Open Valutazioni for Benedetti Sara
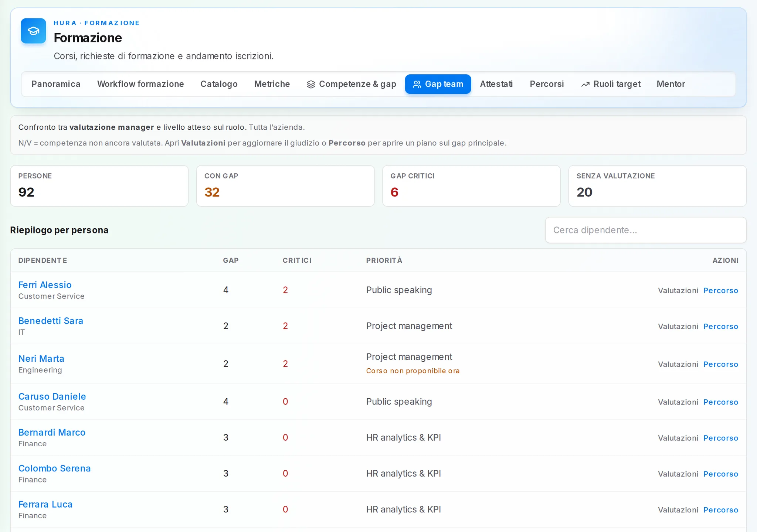757x532 pixels. click(678, 326)
